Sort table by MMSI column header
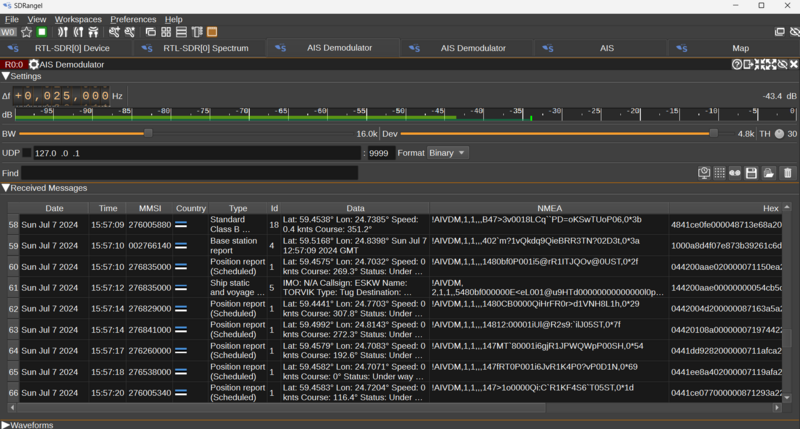 (150, 208)
